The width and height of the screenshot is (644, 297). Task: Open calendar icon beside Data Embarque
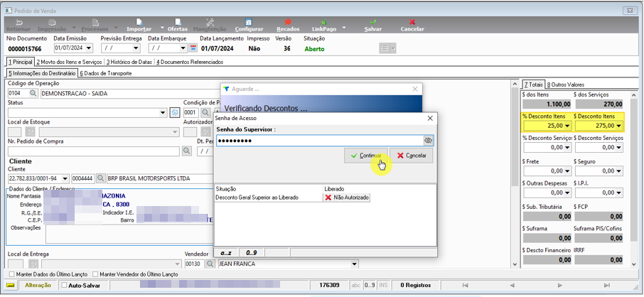tap(193, 48)
